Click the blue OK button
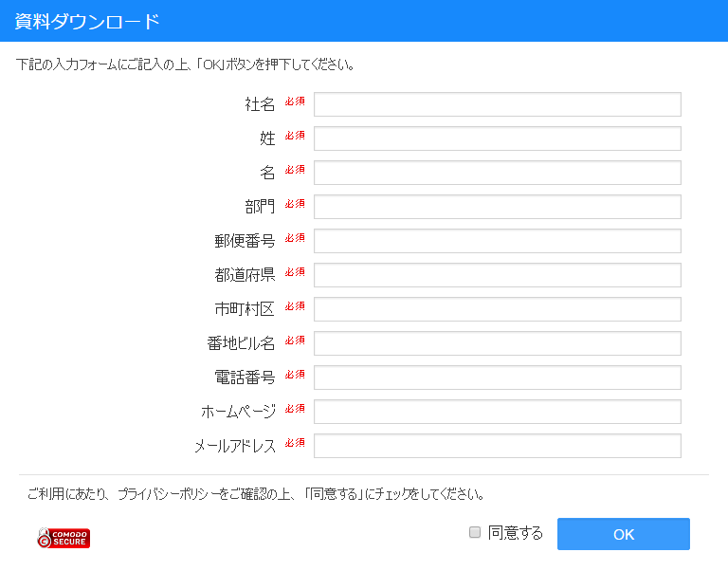This screenshot has height=571, width=728. tap(623, 534)
